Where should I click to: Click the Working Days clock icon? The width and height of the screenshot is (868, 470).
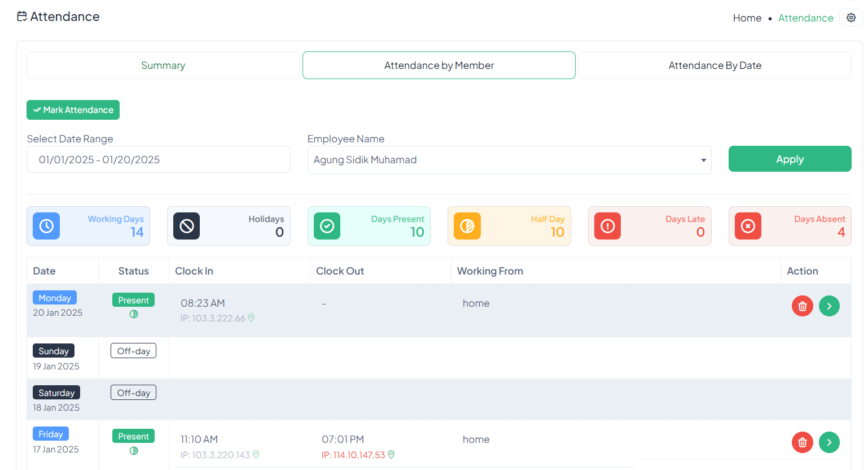[46, 226]
